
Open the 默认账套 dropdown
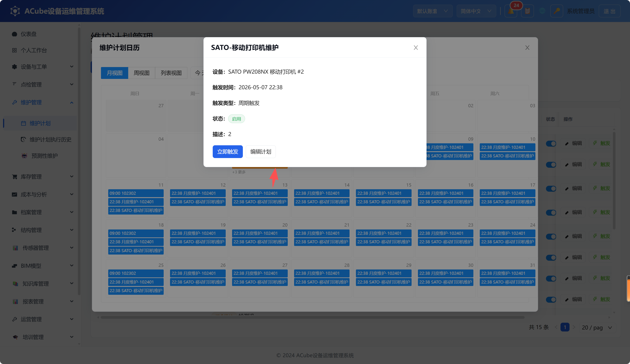click(x=432, y=11)
